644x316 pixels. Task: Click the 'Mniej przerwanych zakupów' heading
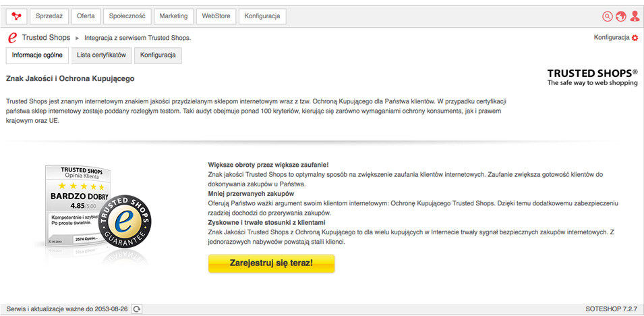(x=251, y=193)
